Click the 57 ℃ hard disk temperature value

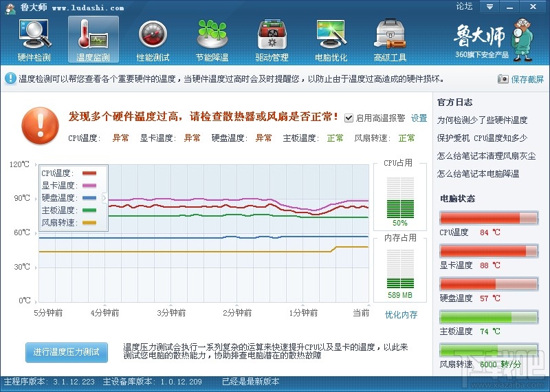pyautogui.click(x=490, y=298)
